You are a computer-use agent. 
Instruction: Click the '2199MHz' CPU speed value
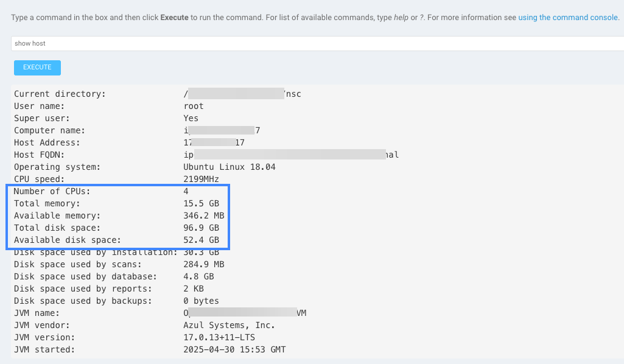click(201, 179)
